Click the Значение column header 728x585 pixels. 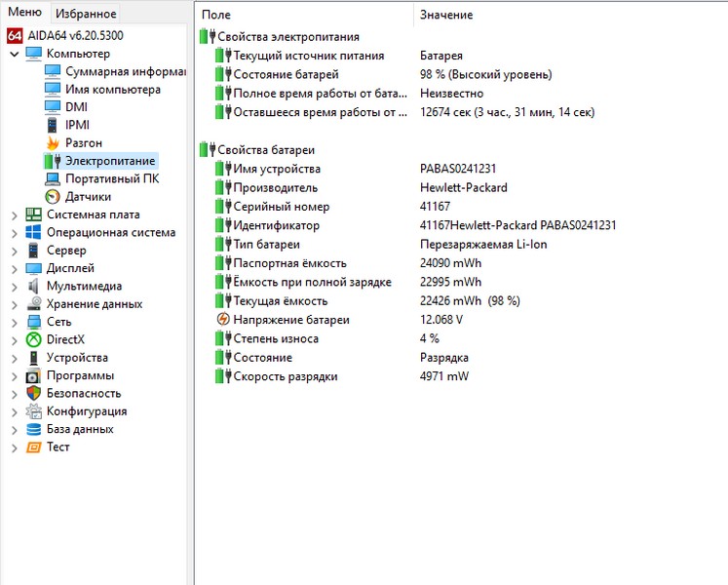pos(446,15)
